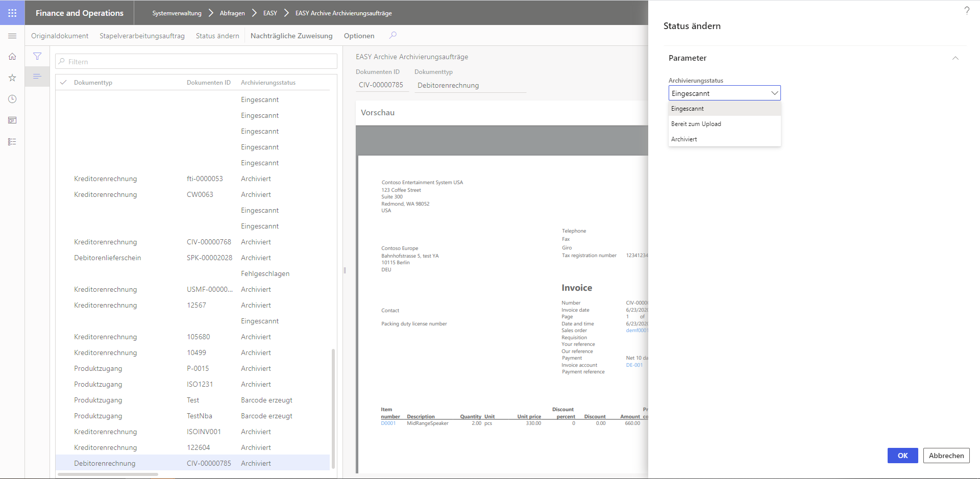Select the Fehlgeschlagen status row
This screenshot has height=479, width=980.
(192, 273)
